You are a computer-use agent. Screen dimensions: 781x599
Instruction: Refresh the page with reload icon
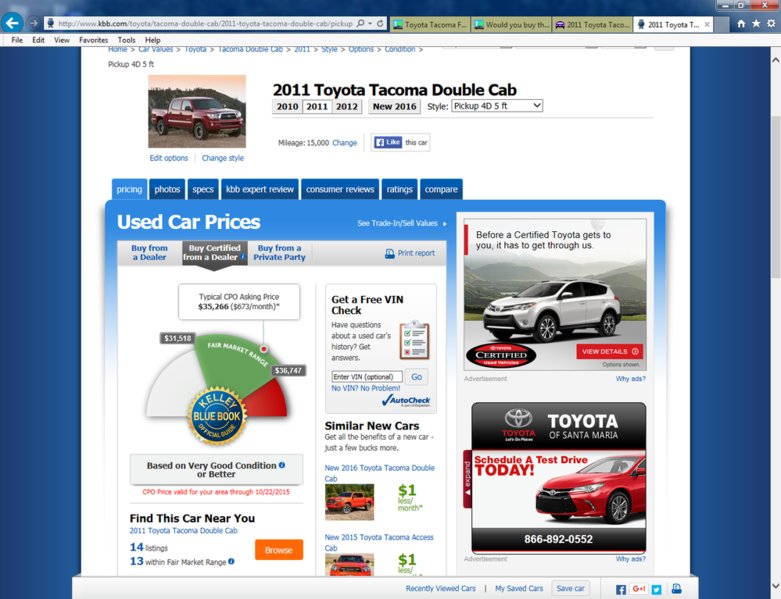380,23
